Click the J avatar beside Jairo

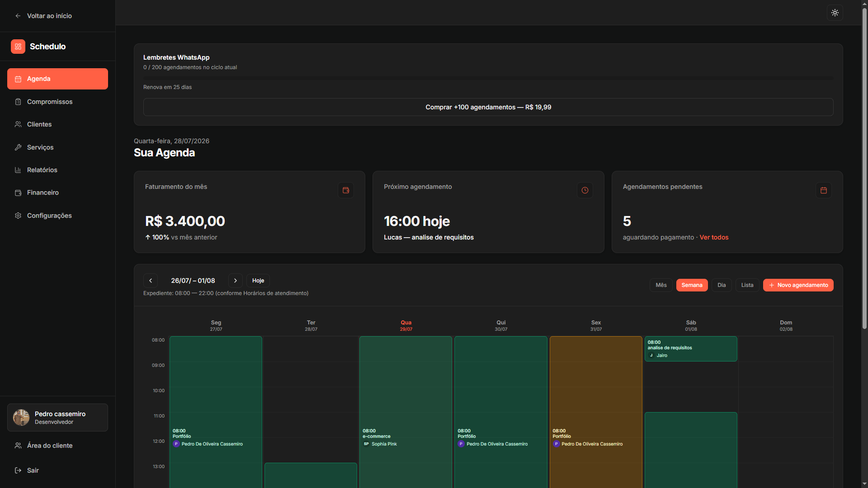[x=651, y=356]
